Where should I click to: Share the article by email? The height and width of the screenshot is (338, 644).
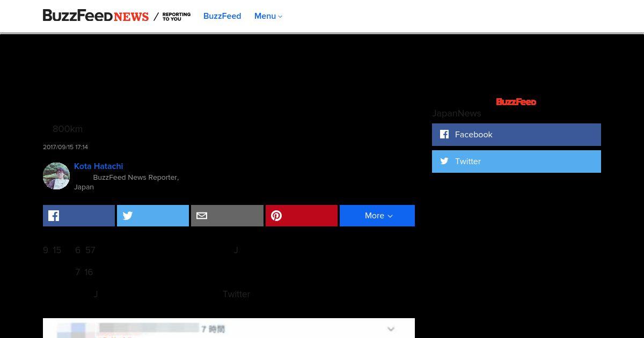coord(227,216)
